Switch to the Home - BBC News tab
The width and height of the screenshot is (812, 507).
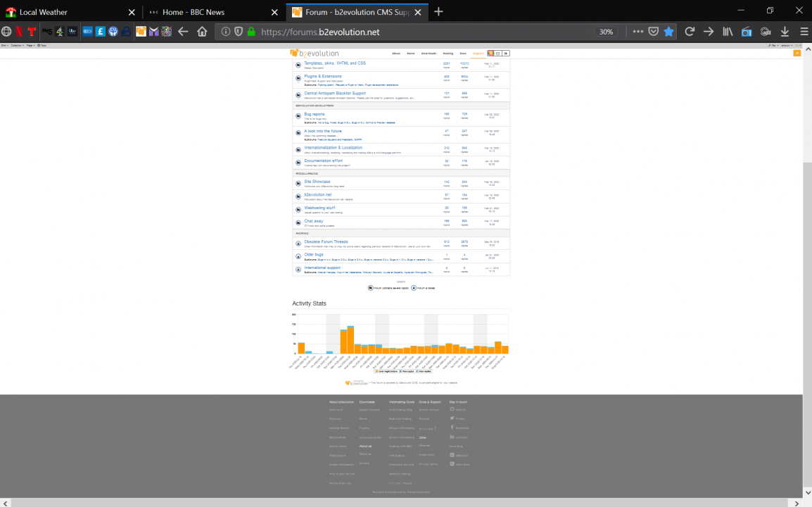coord(213,12)
